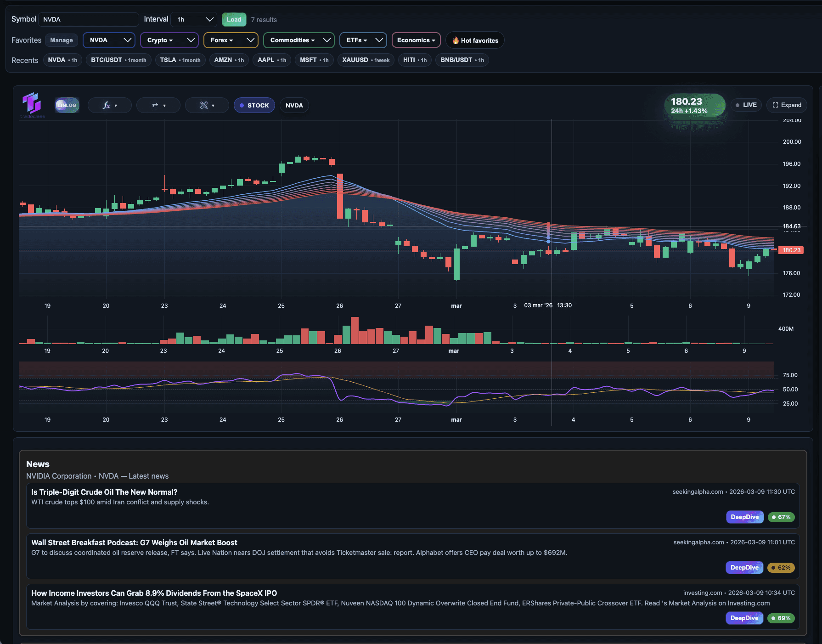This screenshot has width=822, height=644.
Task: Select recent XAUUSD 1week chip
Action: click(366, 60)
